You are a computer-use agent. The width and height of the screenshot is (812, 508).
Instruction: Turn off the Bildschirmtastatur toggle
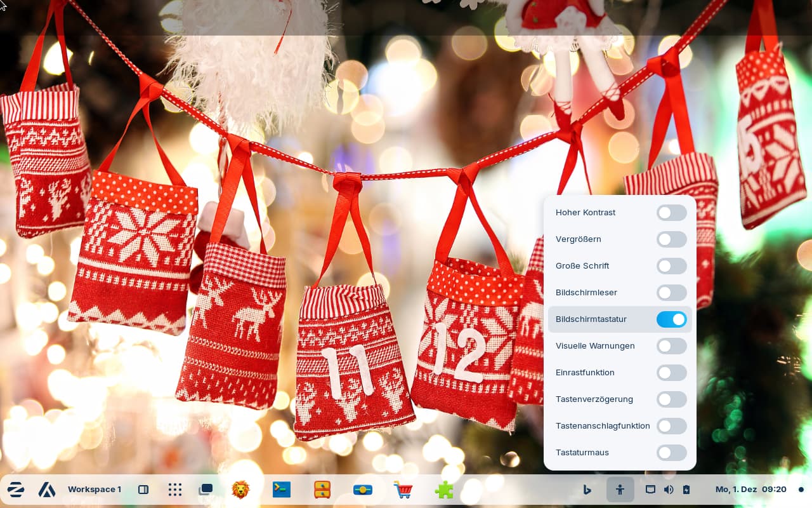point(671,319)
